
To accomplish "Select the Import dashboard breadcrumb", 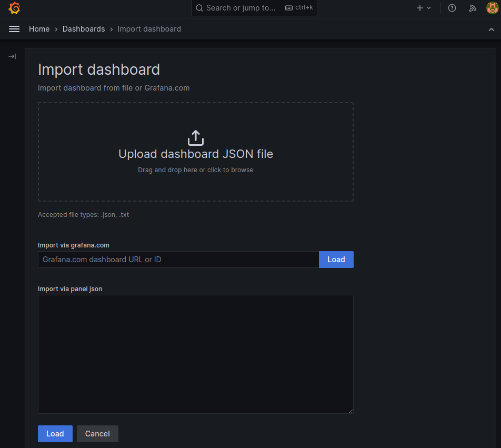I will point(149,29).
